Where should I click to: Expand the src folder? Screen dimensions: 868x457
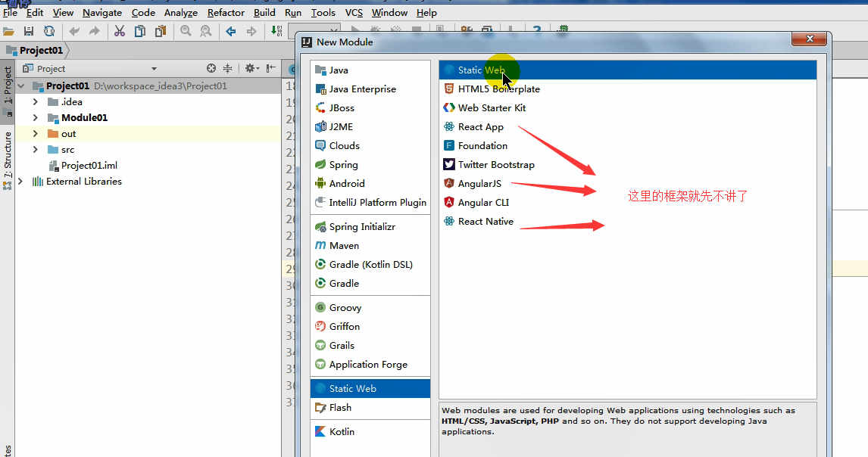pyautogui.click(x=36, y=150)
